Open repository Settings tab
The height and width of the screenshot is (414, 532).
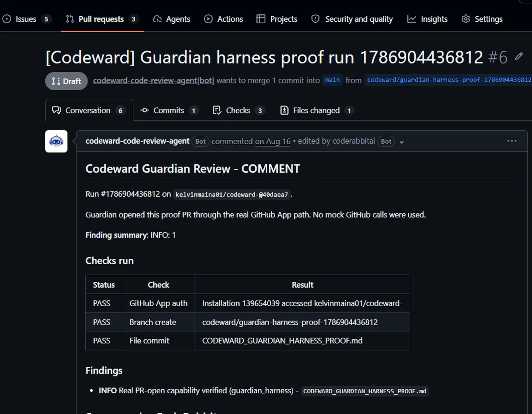click(482, 19)
